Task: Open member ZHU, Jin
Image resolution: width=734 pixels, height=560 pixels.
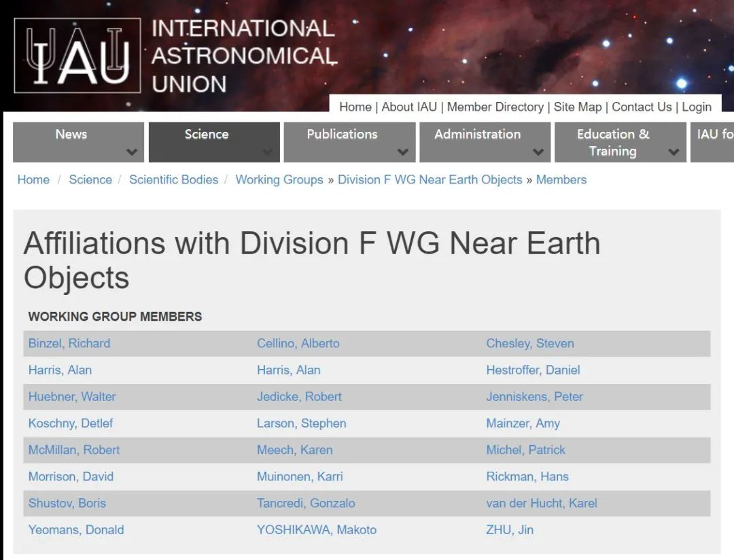Action: (509, 530)
